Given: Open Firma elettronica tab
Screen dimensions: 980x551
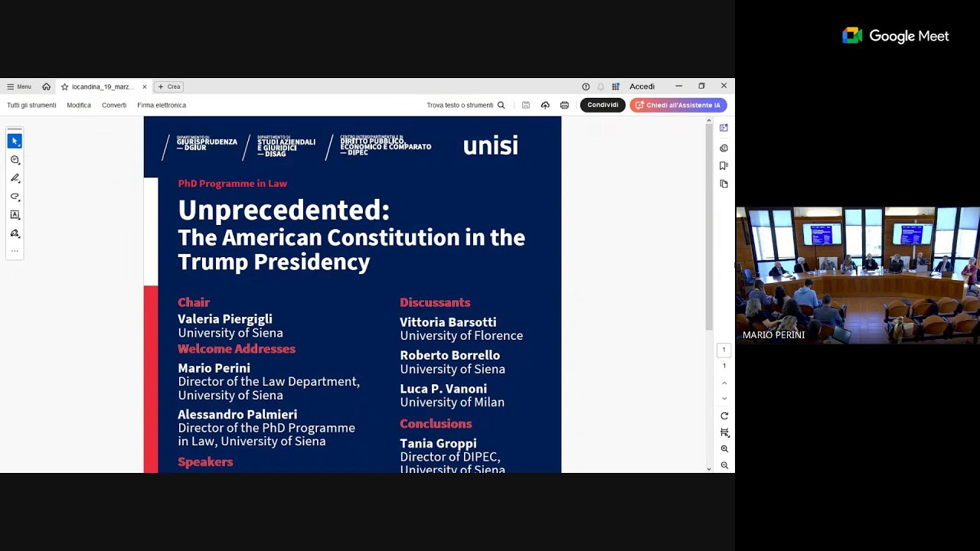Looking at the screenshot, I should click(x=162, y=105).
